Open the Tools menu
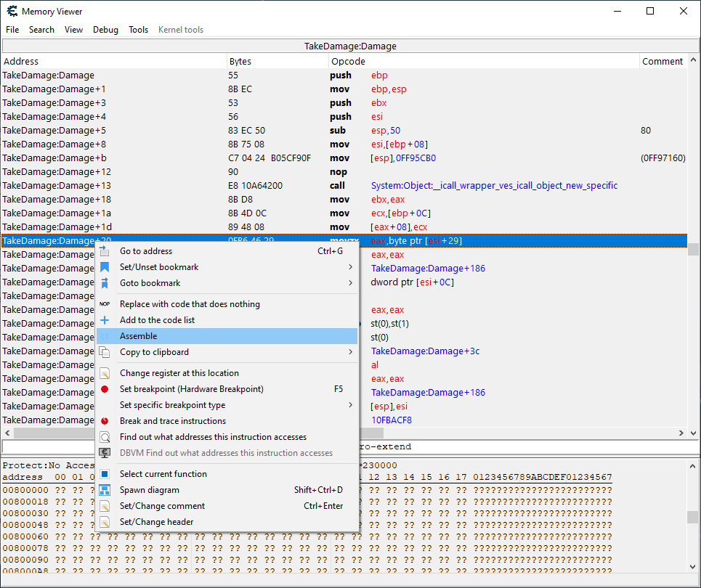Viewport: 701px width, 588px height. pos(138,30)
